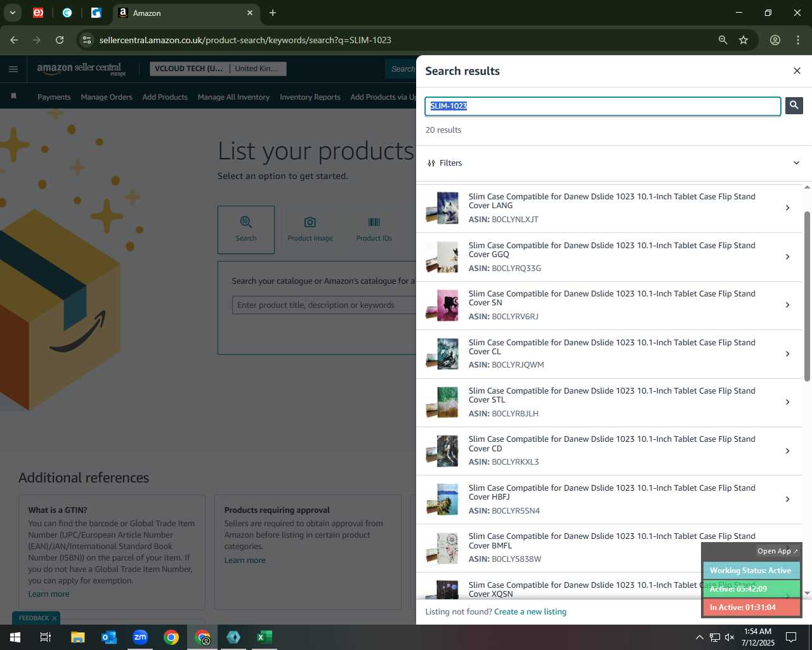The height and width of the screenshot is (650, 812).
Task: Open the hamburger menu in Seller Central
Action: pyautogui.click(x=13, y=69)
